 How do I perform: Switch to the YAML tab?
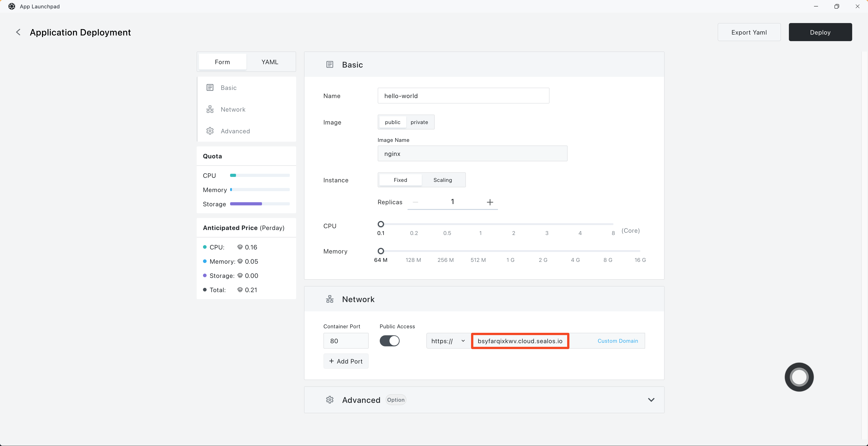click(x=270, y=62)
